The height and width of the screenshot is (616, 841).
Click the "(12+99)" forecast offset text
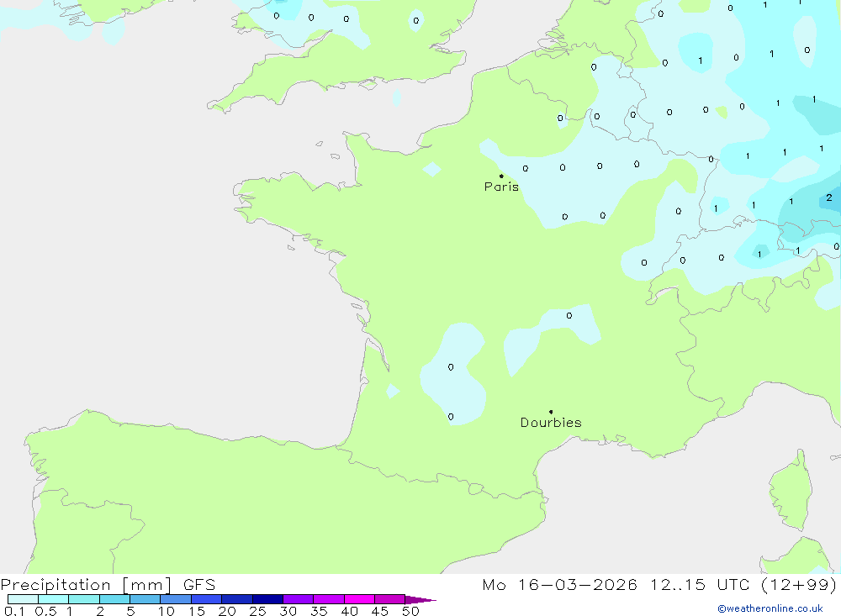coord(799,585)
